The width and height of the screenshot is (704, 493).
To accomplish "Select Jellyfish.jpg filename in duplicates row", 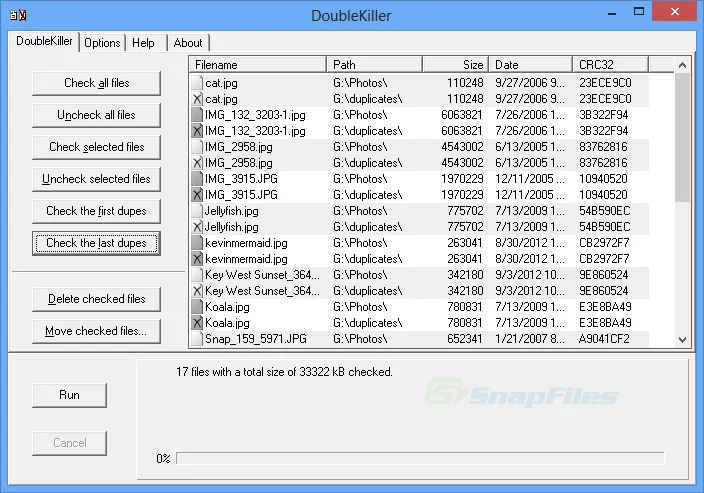I will pos(232,227).
